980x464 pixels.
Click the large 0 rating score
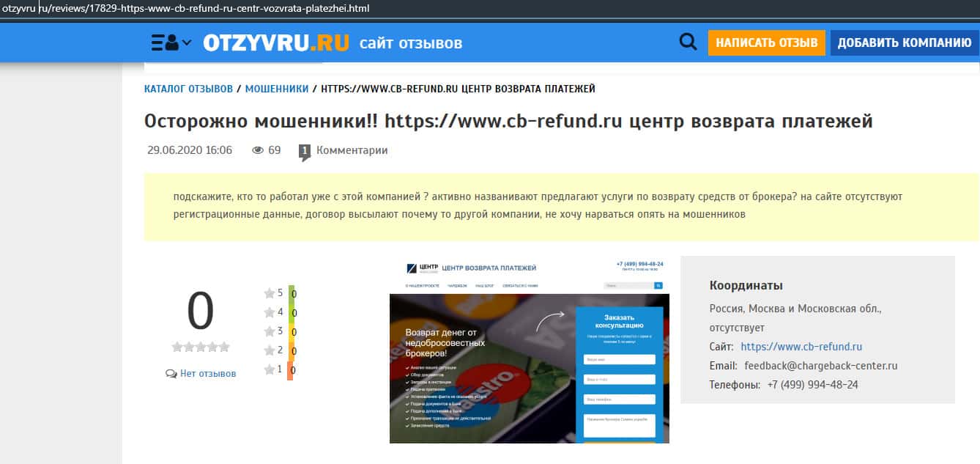[201, 312]
